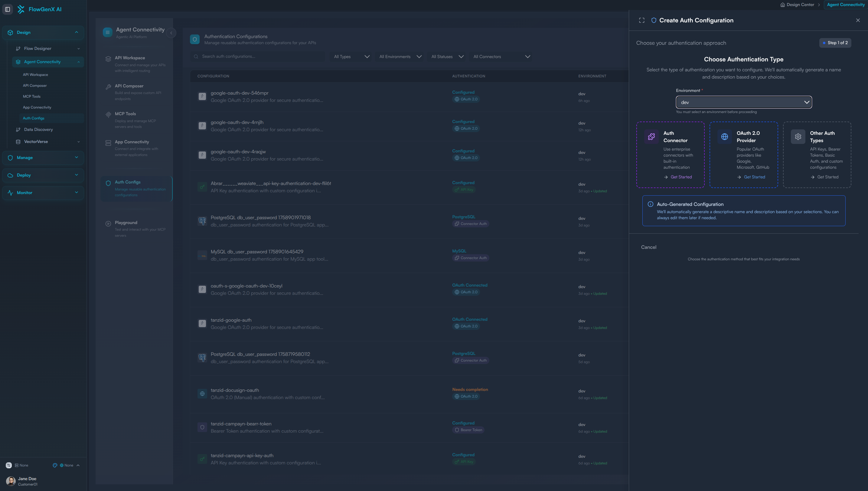The height and width of the screenshot is (491, 868).
Task: Open API Composer in sidebar tree
Action: [35, 86]
